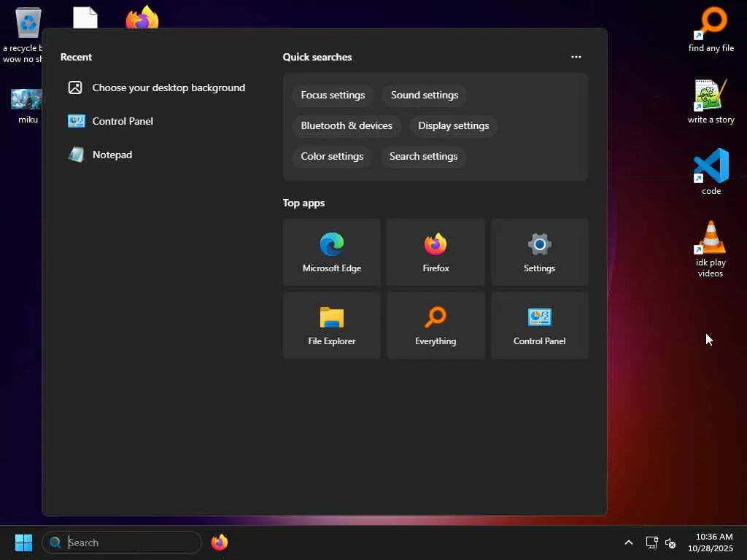Select the miku desktop image file
The width and height of the screenshot is (747, 560).
[27, 106]
